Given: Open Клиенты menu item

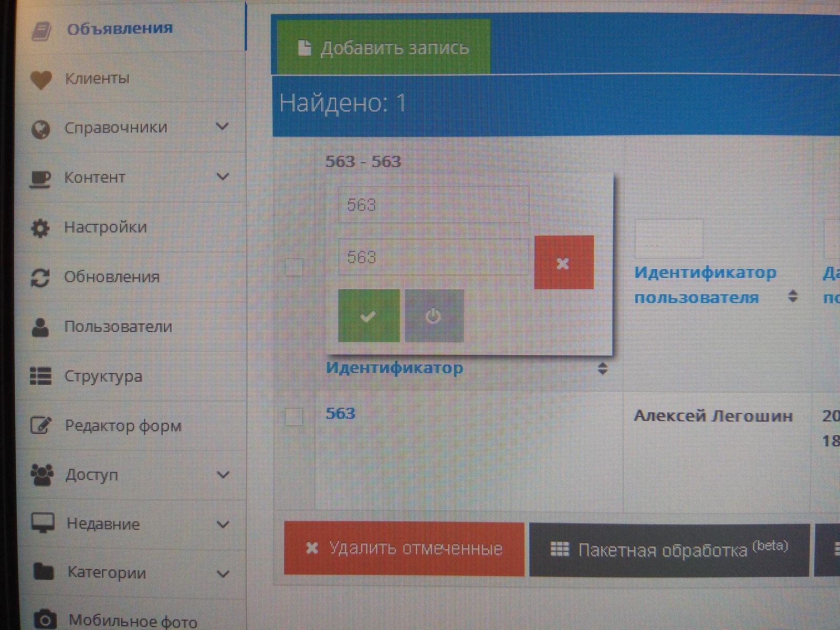Looking at the screenshot, I should tap(97, 79).
